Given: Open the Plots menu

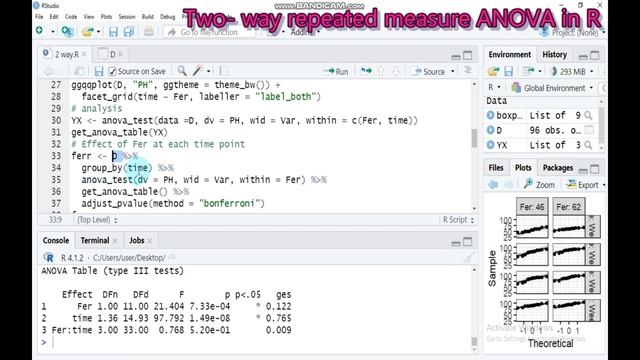Looking at the screenshot, I should pos(107,17).
